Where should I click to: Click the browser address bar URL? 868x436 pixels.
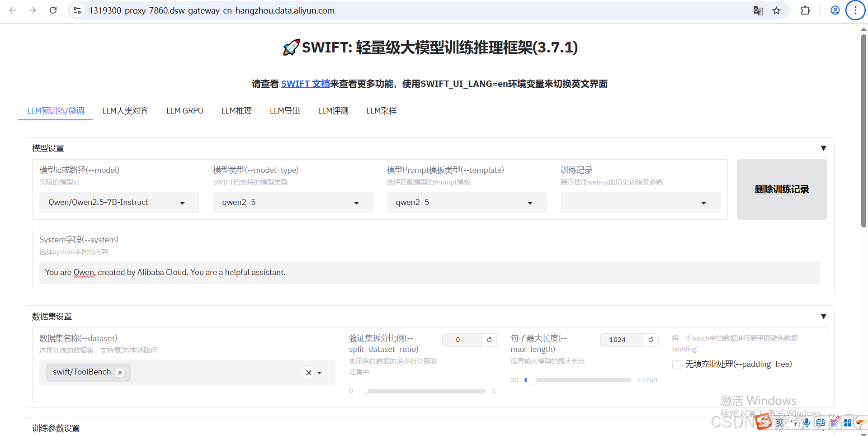212,10
